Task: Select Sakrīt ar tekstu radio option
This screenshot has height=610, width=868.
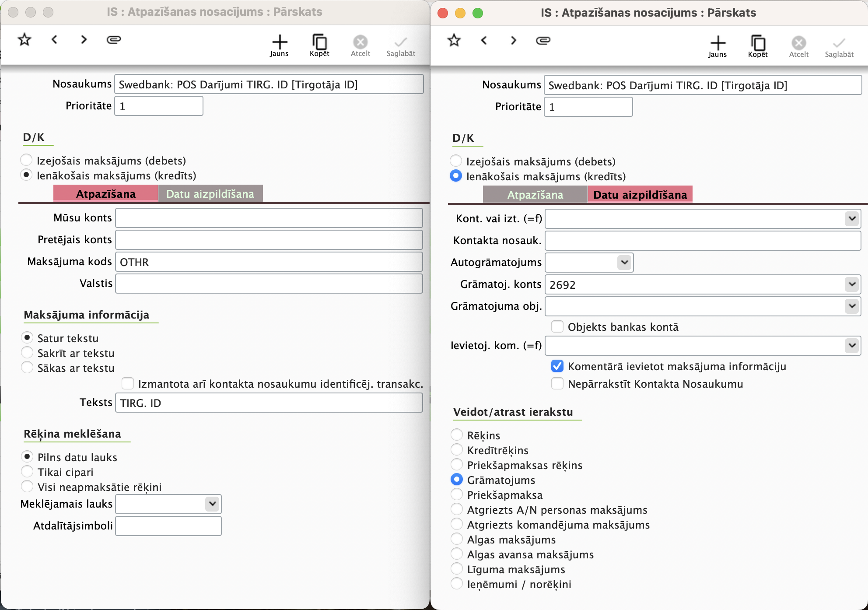Action: tap(27, 353)
